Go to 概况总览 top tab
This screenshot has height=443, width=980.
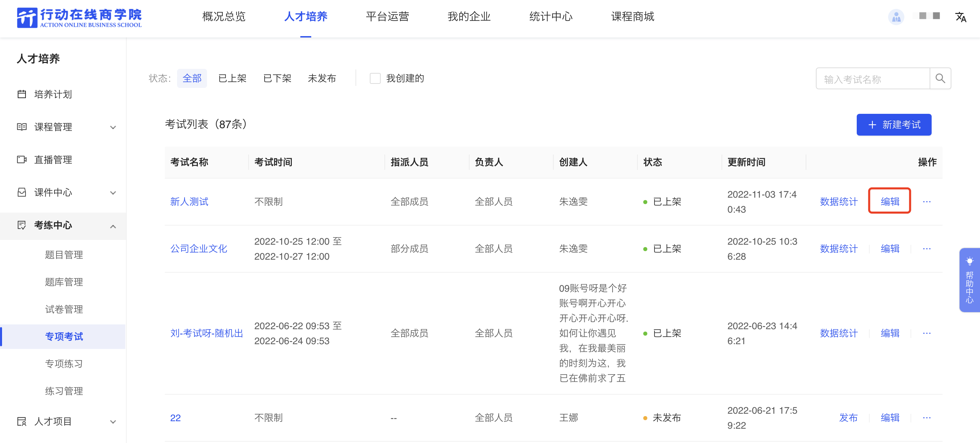[224, 16]
